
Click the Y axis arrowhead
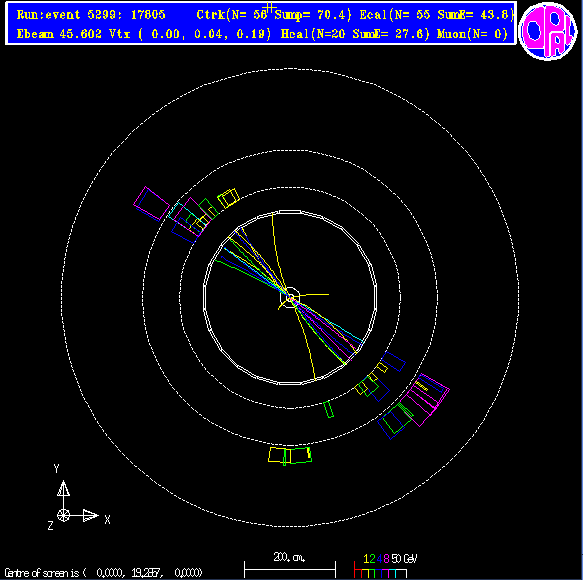[x=64, y=488]
